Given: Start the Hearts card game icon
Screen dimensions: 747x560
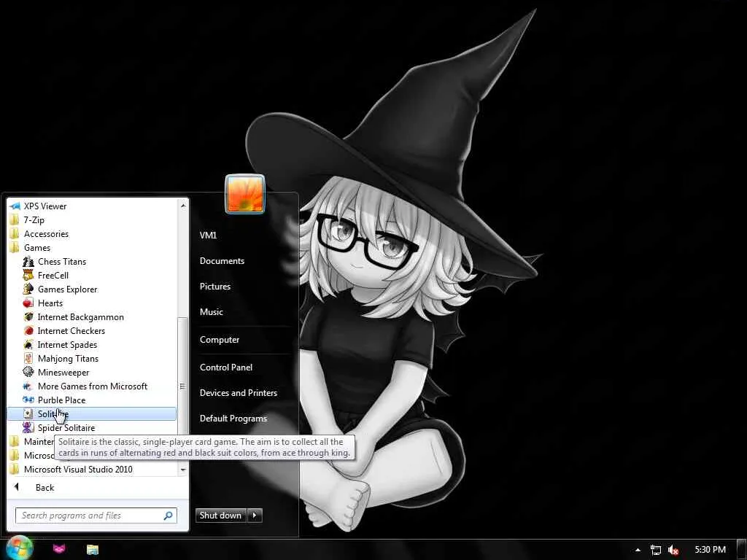Looking at the screenshot, I should 28,303.
